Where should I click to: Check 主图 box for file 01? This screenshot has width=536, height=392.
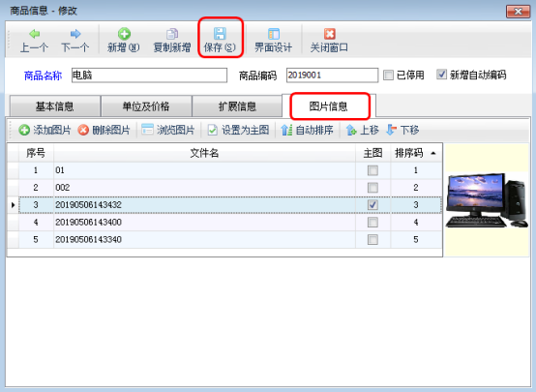372,170
